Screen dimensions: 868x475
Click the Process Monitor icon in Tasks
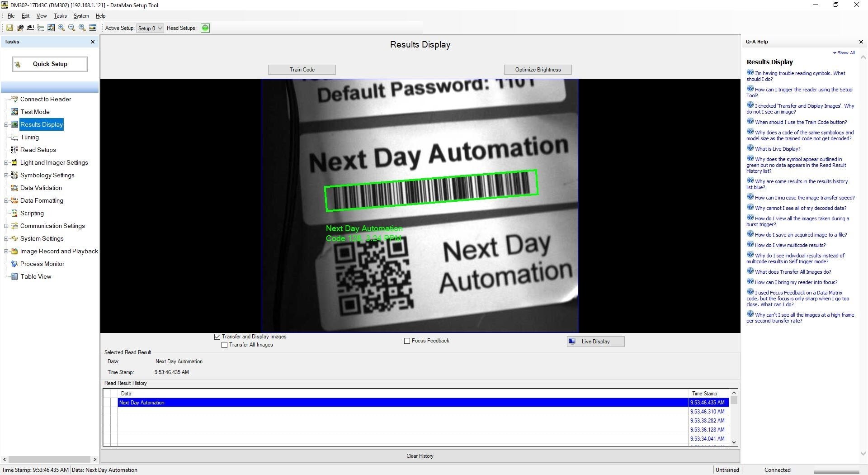click(14, 264)
